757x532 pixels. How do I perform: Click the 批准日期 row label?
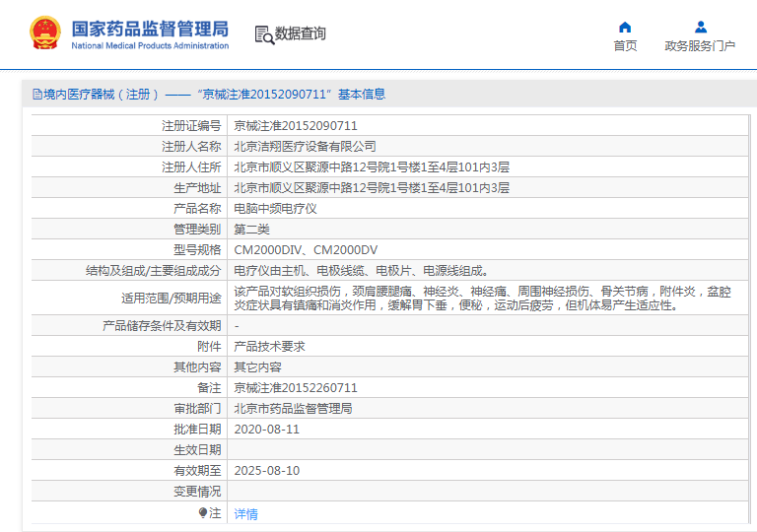197,430
